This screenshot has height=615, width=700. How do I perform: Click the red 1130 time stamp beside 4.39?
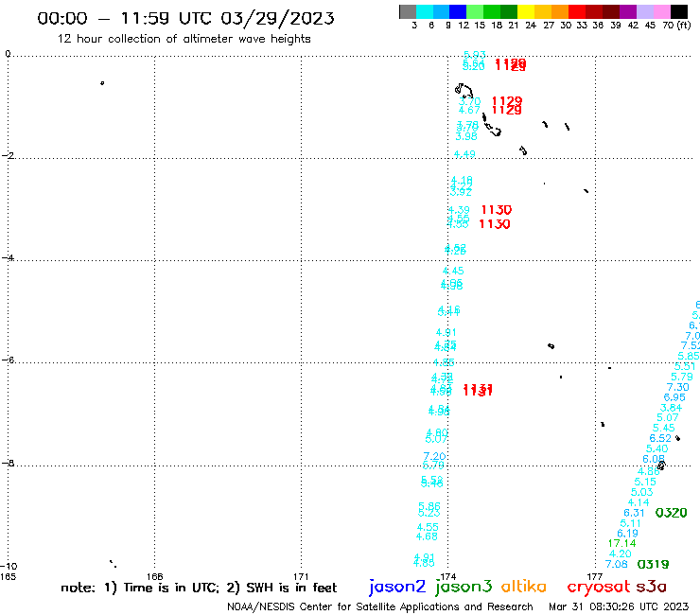497,210
